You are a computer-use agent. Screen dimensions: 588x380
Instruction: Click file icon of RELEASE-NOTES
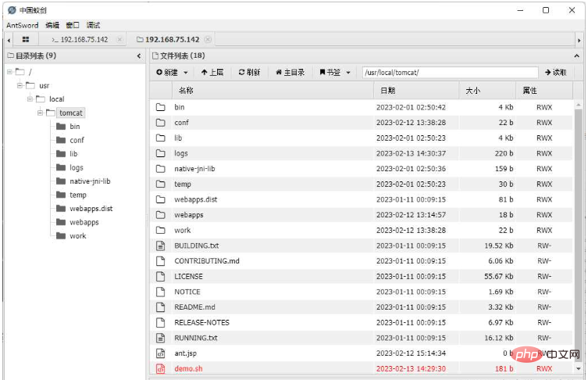point(161,323)
